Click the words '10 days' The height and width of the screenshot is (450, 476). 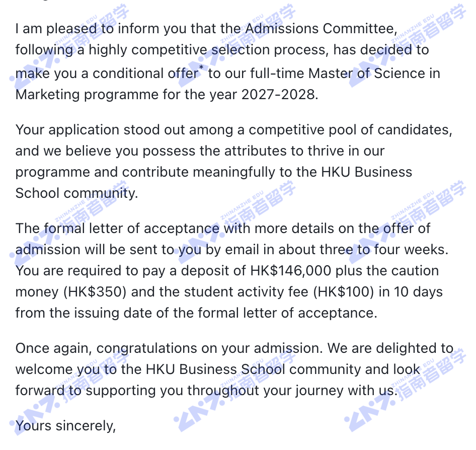(x=418, y=292)
